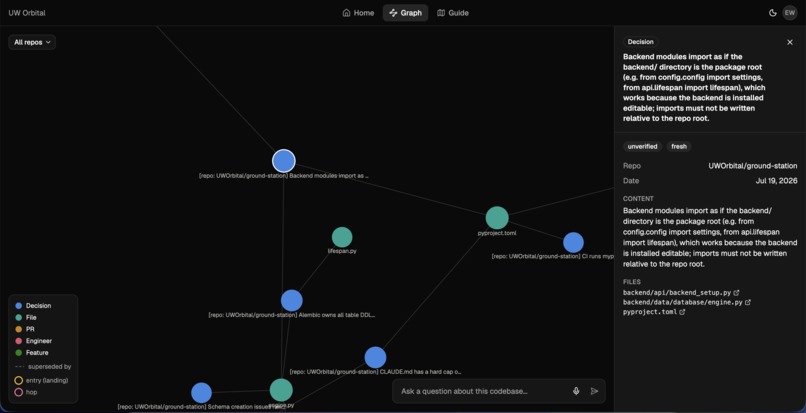This screenshot has height=413, width=806.
Task: Click the Alembic owns all table DDL label
Action: click(291, 315)
